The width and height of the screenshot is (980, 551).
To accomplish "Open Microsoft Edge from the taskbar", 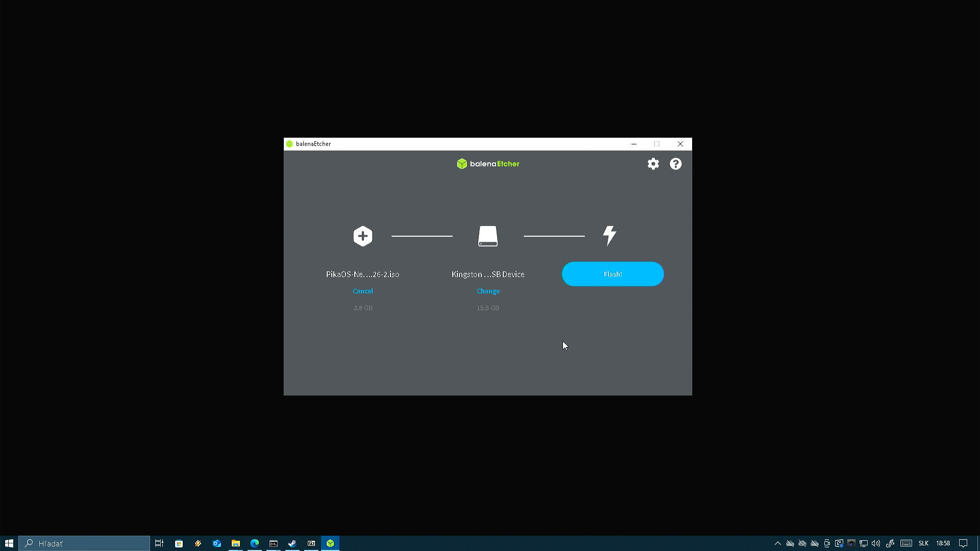I will pos(254,543).
